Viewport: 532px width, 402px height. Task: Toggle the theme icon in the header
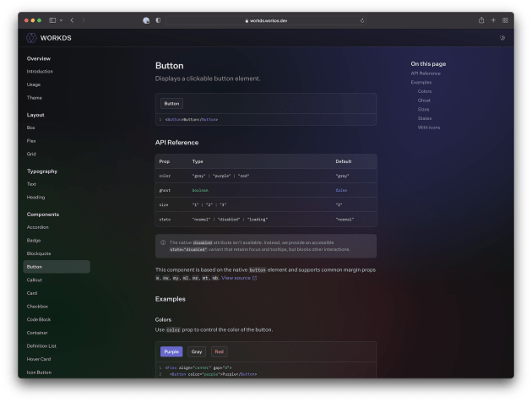tap(502, 38)
